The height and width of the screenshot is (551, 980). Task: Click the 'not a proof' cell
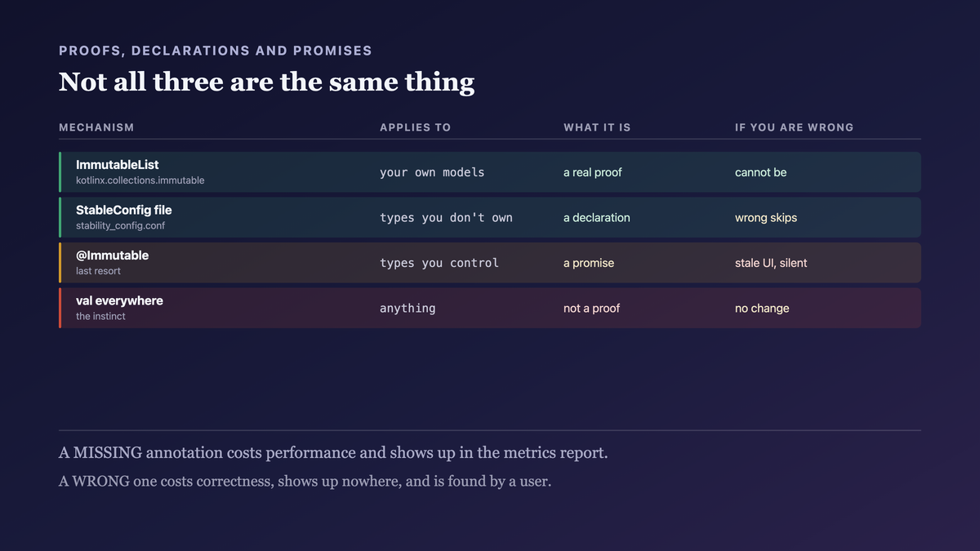tap(592, 309)
